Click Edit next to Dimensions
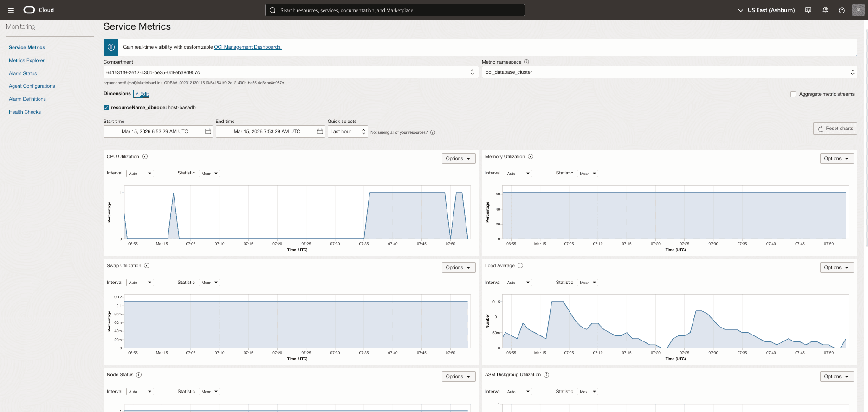 click(x=142, y=94)
